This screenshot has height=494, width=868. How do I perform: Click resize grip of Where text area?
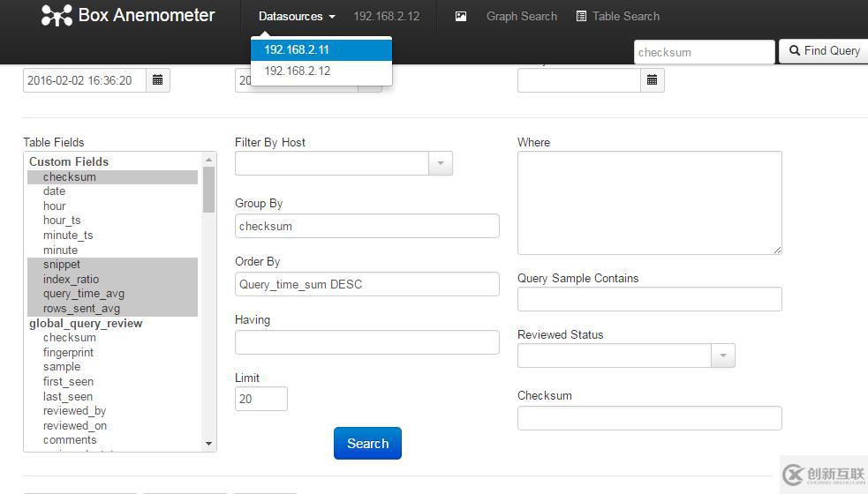tap(777, 250)
